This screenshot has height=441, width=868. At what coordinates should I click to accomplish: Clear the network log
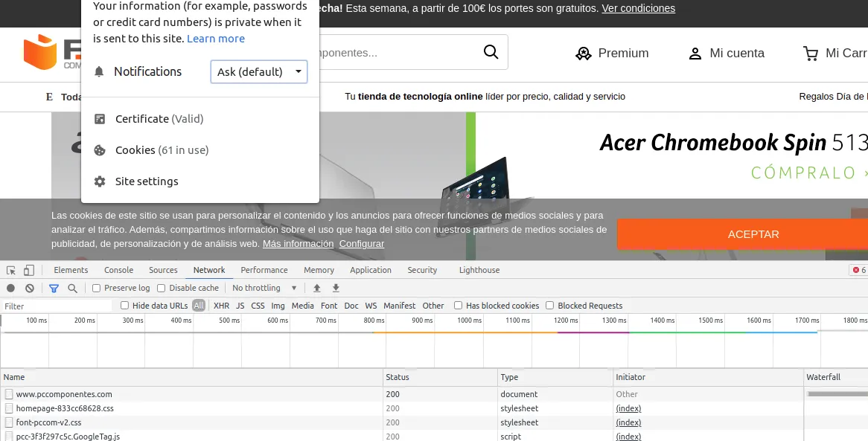pyautogui.click(x=30, y=289)
